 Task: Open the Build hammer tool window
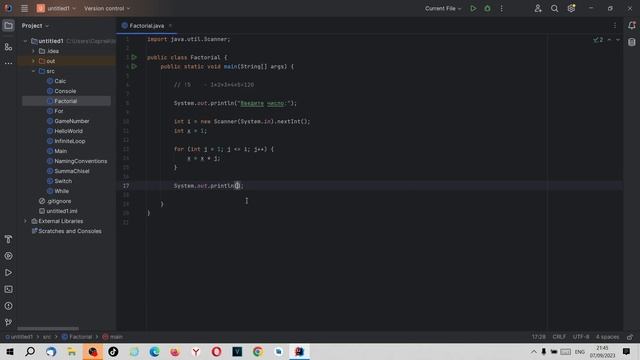click(x=8, y=239)
